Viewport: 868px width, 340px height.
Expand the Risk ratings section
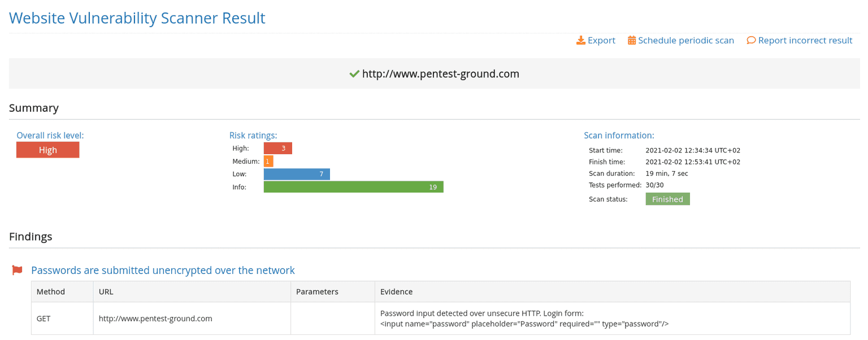click(x=253, y=135)
